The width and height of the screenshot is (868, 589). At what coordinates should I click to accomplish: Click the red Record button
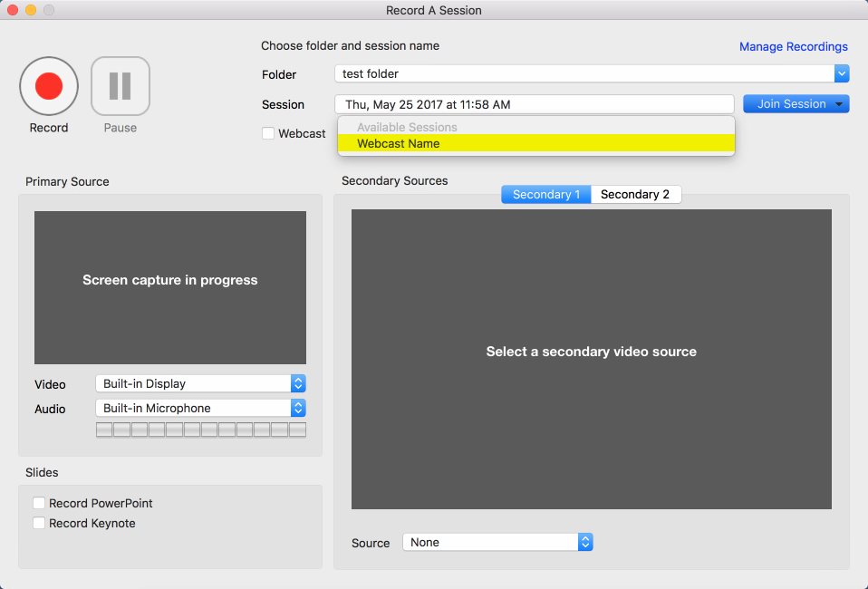[x=49, y=86]
